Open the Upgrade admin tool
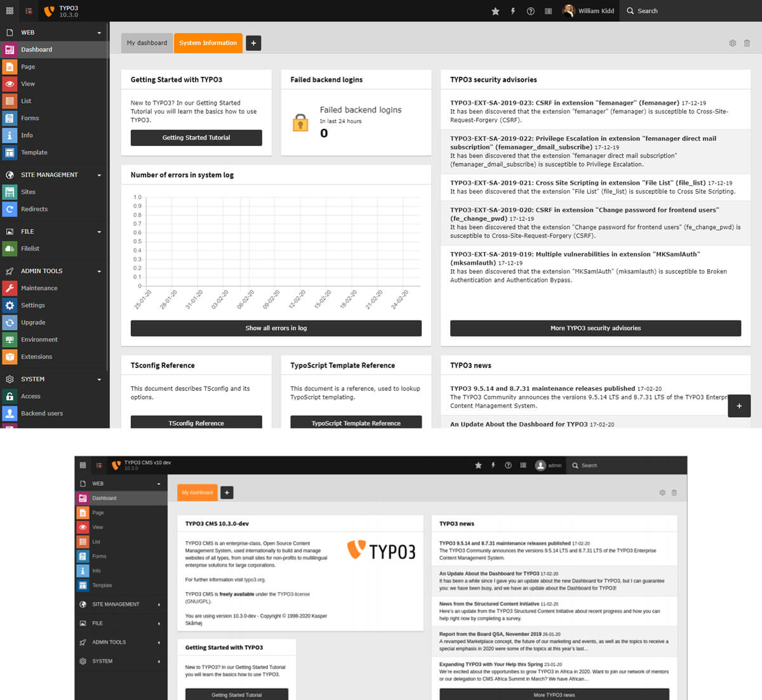 (54, 322)
